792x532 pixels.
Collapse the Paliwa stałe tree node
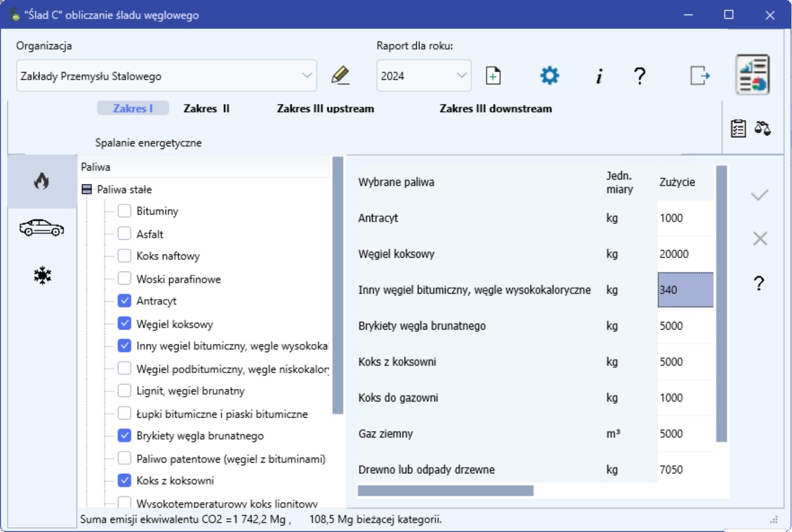(x=87, y=189)
